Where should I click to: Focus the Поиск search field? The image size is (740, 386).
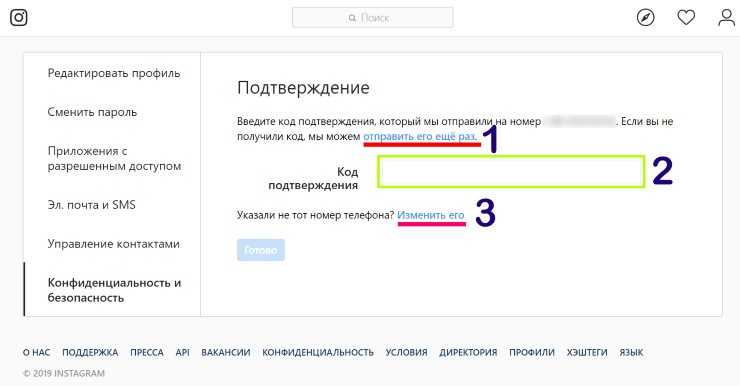click(x=373, y=17)
